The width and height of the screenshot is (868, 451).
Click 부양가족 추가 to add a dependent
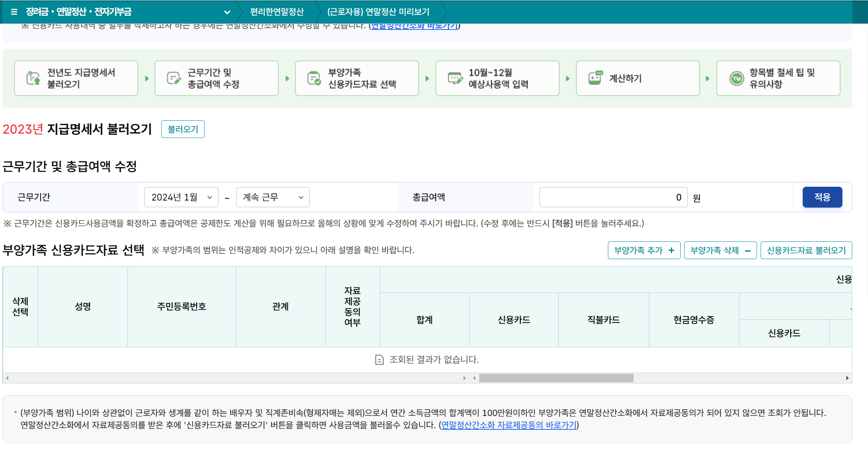[x=644, y=250]
